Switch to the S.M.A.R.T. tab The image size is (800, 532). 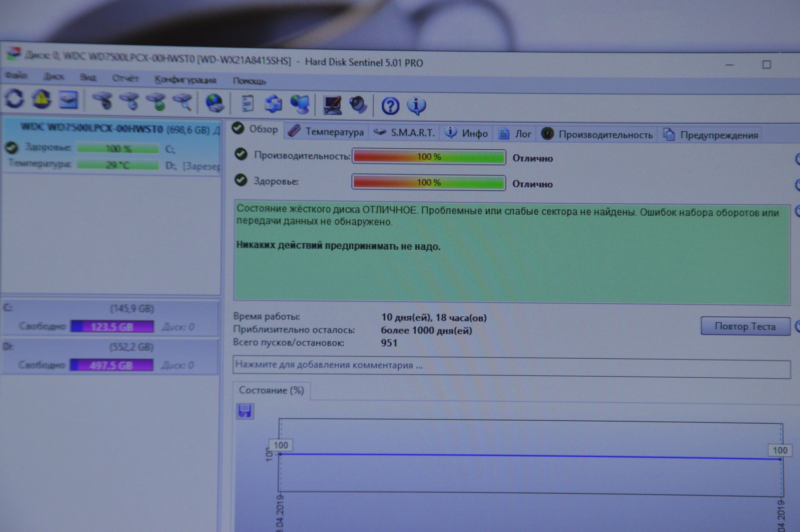[404, 133]
